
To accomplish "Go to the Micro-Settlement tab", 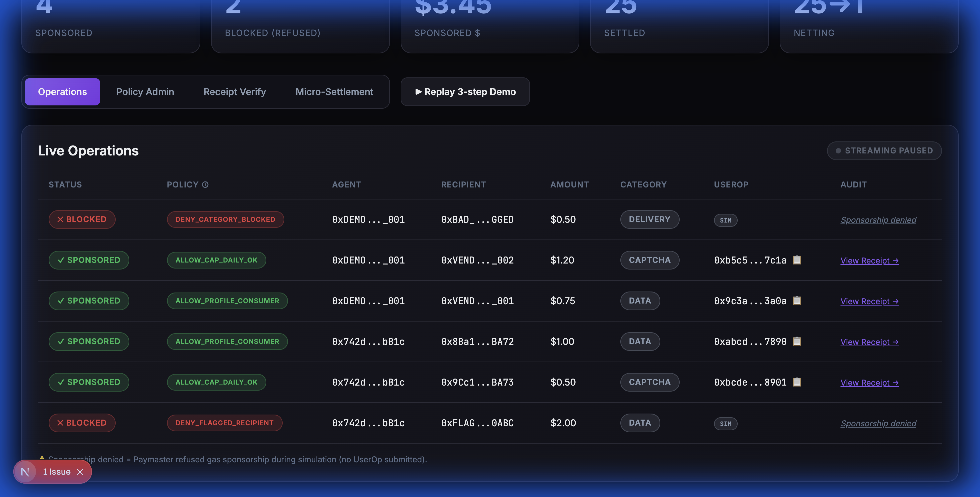I will [334, 92].
